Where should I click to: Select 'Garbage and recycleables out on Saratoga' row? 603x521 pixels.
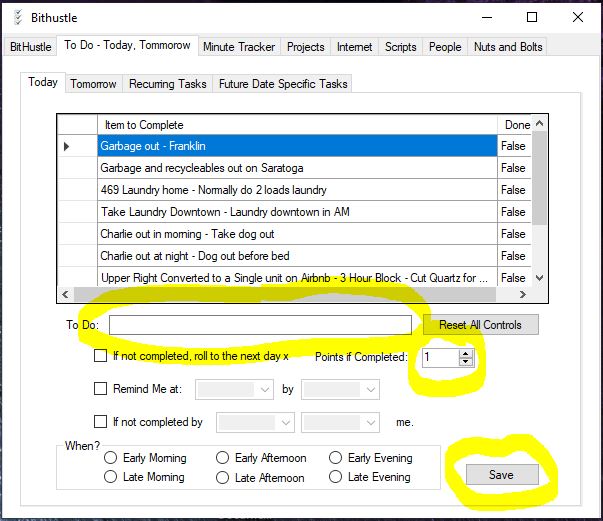(x=297, y=168)
